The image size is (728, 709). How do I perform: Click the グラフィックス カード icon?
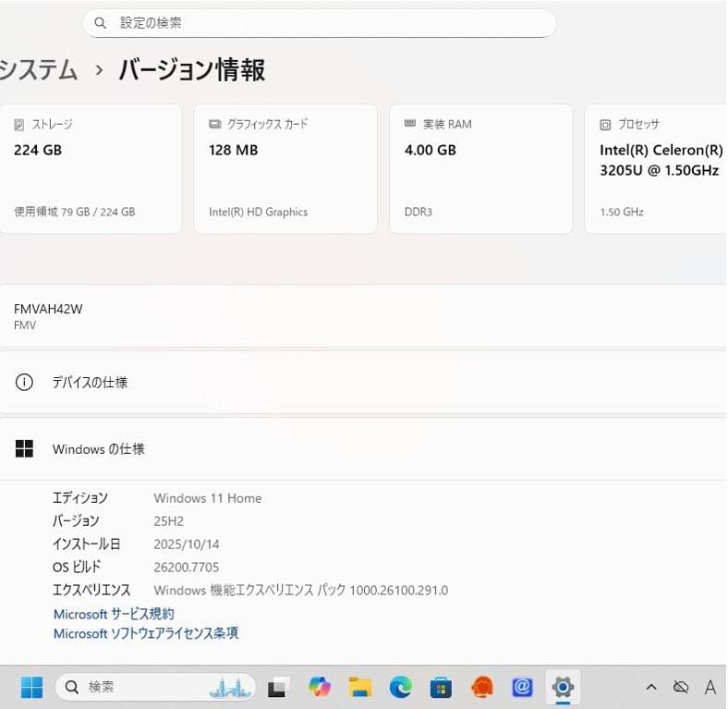214,124
